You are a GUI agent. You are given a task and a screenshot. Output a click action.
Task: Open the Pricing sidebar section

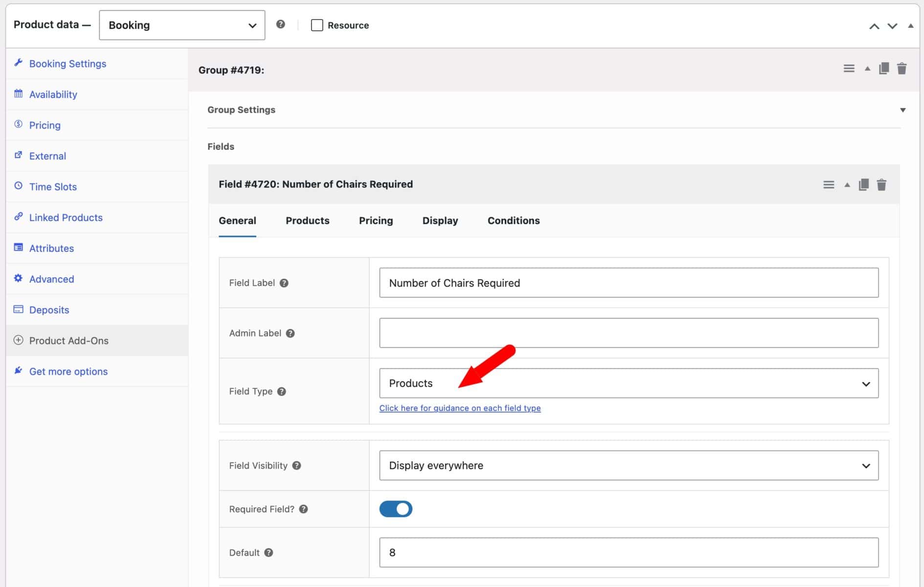97,125
